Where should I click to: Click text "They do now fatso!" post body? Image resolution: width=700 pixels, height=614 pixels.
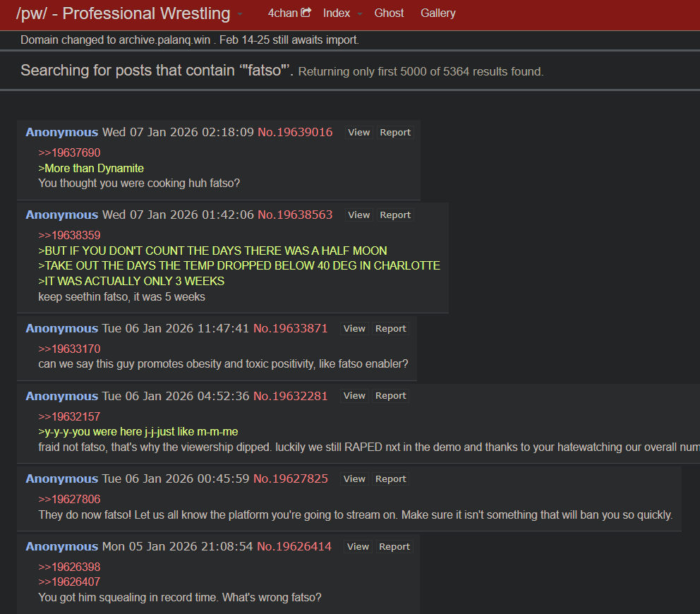[356, 515]
